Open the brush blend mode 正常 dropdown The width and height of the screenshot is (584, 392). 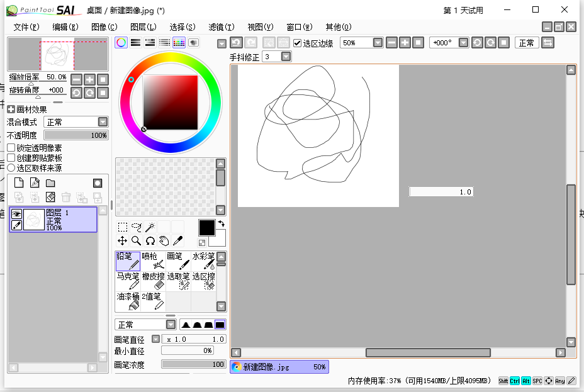pyautogui.click(x=171, y=325)
